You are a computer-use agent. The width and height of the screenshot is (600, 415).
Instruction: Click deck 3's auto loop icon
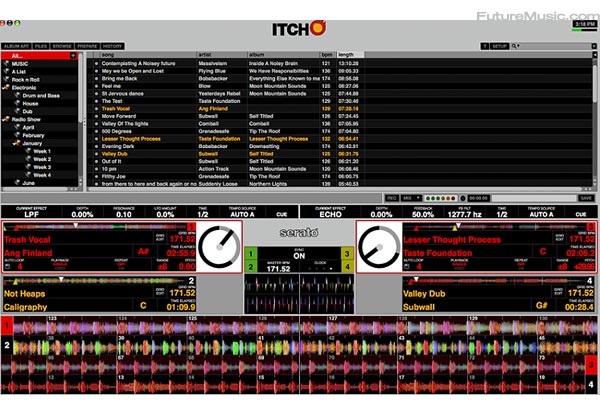click(406, 266)
